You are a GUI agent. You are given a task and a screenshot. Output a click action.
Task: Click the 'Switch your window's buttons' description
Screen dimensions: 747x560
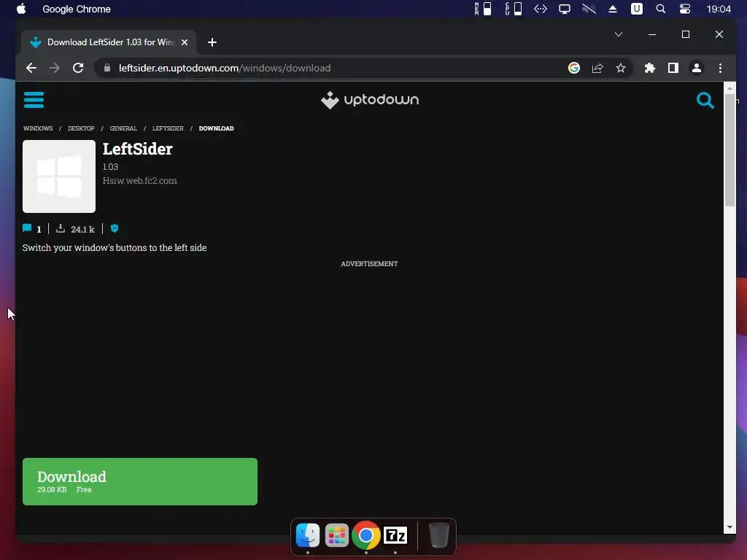point(115,248)
